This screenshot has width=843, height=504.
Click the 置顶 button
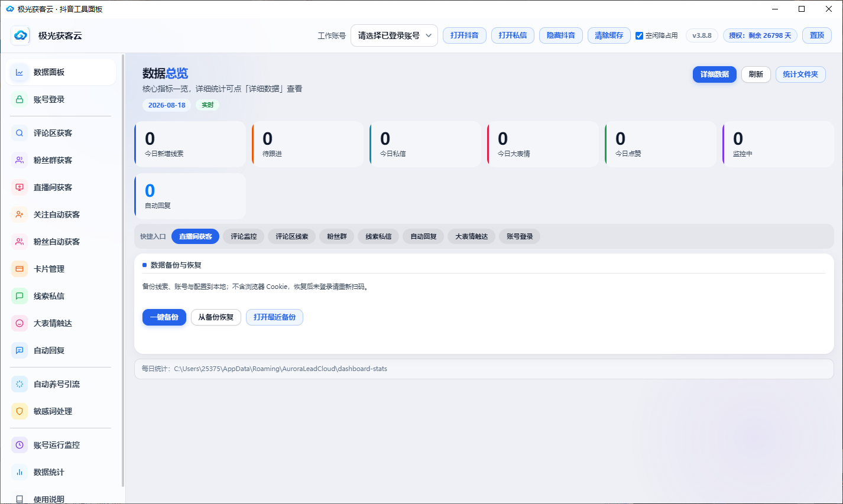817,35
